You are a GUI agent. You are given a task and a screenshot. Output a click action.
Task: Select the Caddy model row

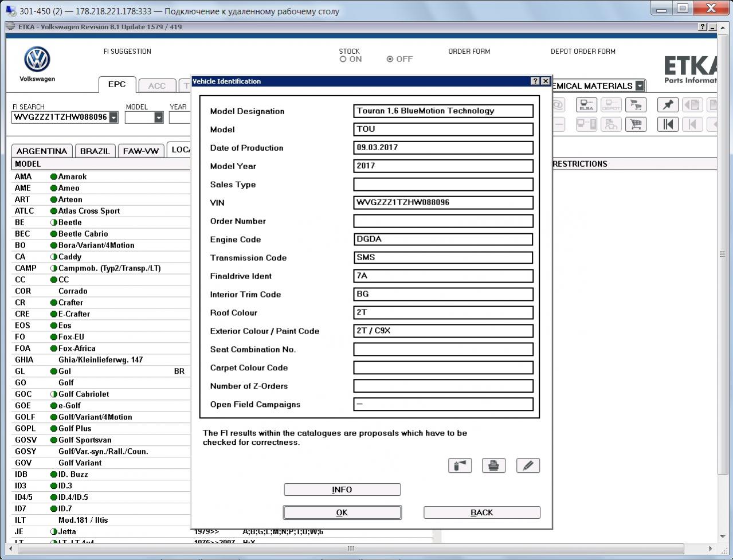101,257
